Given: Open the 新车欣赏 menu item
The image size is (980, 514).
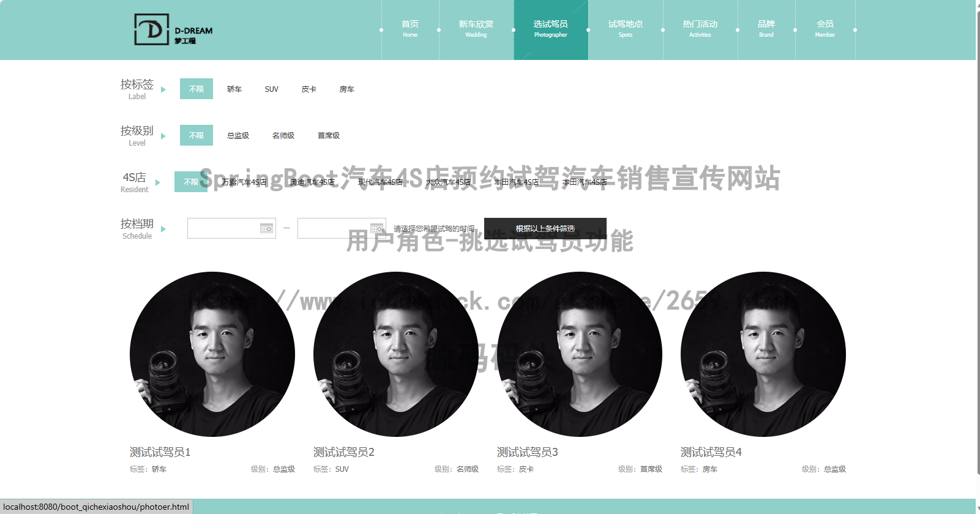Looking at the screenshot, I should [476, 29].
